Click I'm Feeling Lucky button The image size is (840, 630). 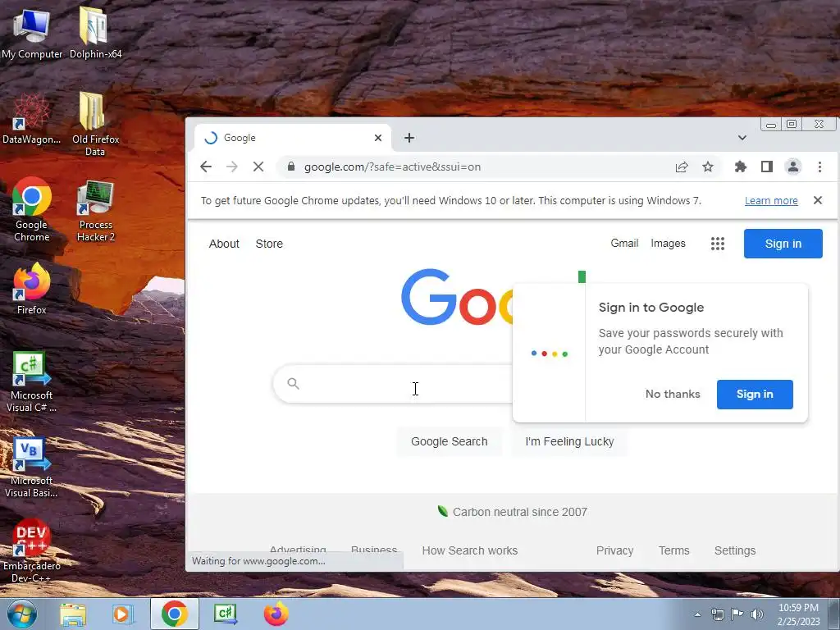[569, 441]
